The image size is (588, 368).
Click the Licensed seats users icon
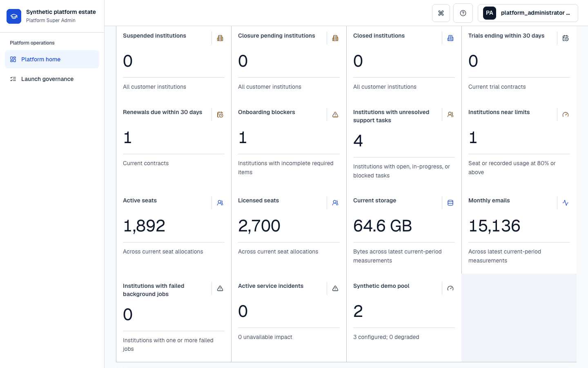pos(335,203)
